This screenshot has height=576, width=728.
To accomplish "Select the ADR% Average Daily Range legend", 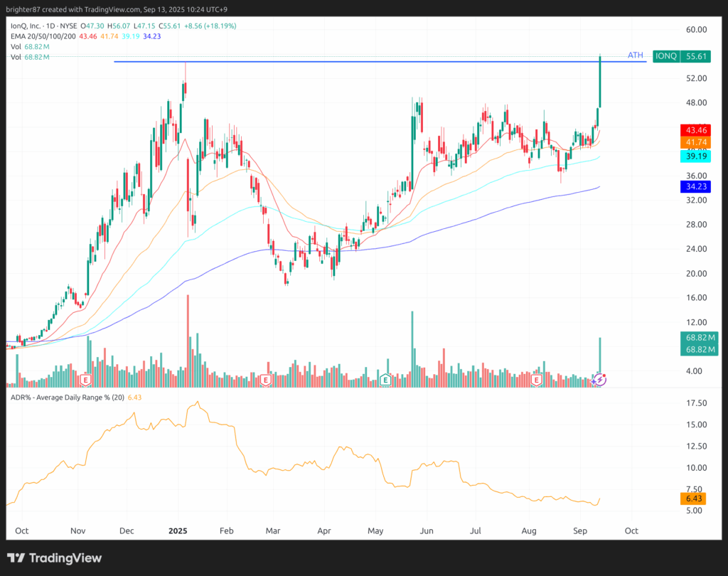I will (x=68, y=398).
